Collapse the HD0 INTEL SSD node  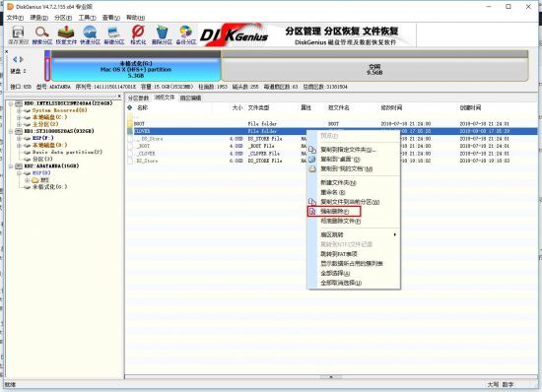point(11,103)
